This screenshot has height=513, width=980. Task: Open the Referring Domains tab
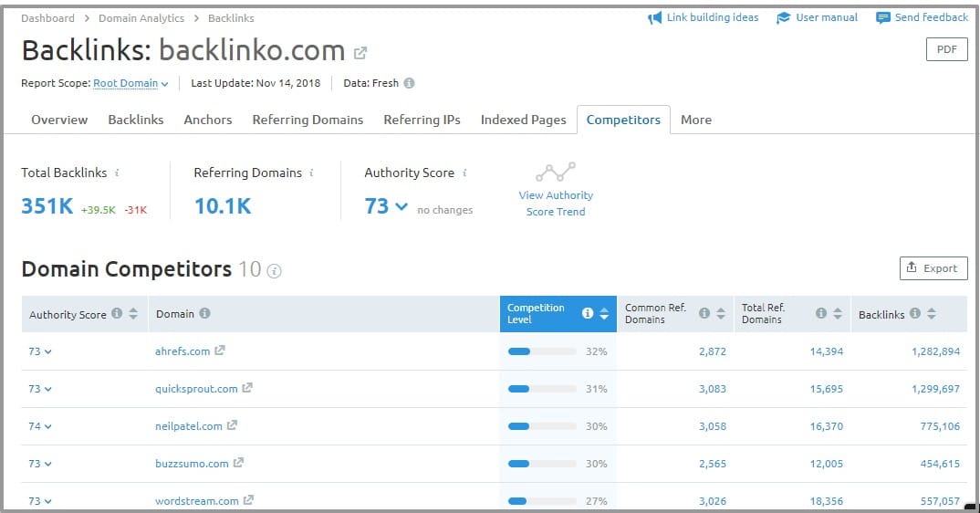(308, 120)
